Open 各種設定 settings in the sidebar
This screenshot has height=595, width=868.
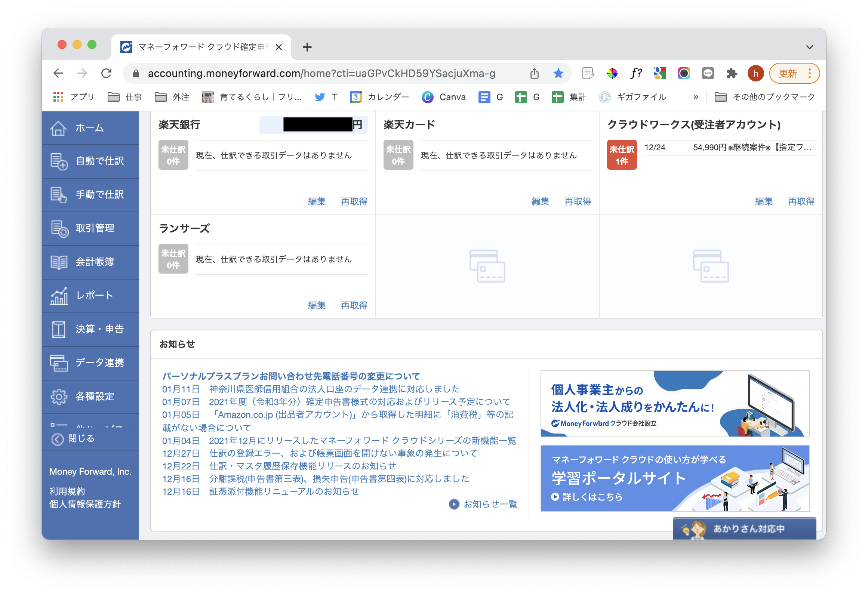[x=95, y=397]
